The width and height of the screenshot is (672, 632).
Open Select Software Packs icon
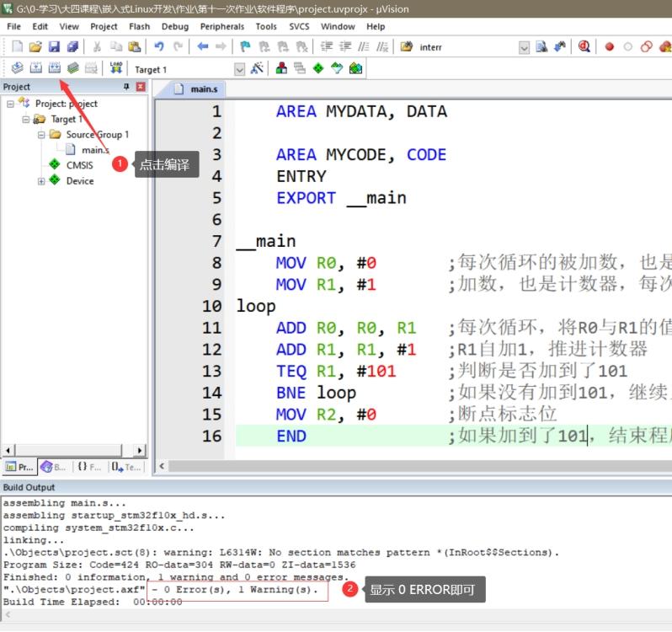[x=338, y=67]
